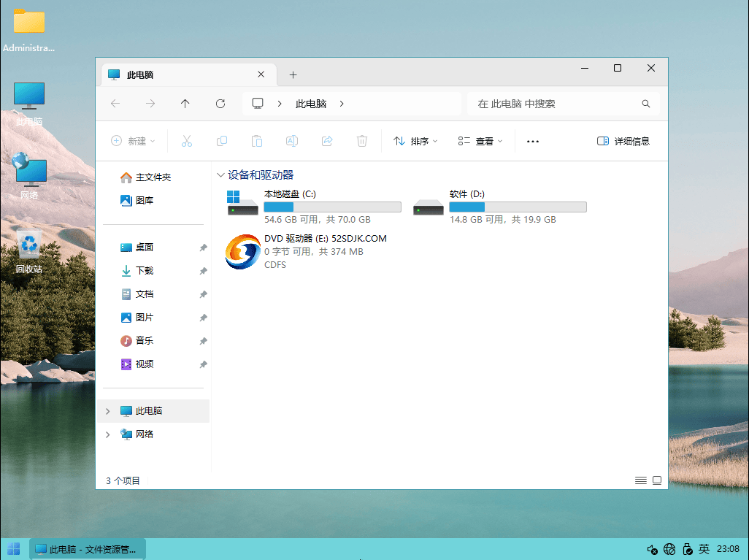This screenshot has height=560, width=749.
Task: Click the security lock tray icon
Action: coord(687,550)
